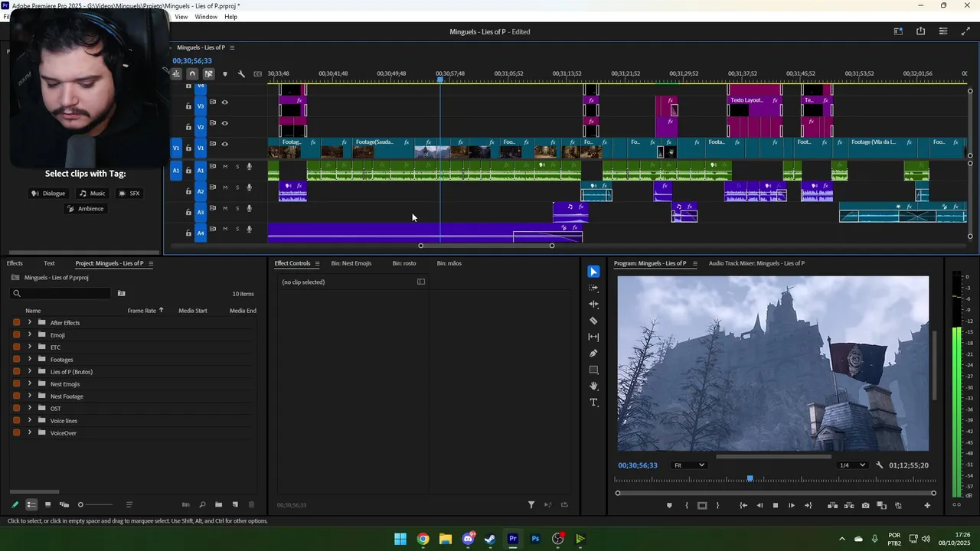Open the Window menu
The width and height of the screenshot is (980, 551).
pos(206,17)
